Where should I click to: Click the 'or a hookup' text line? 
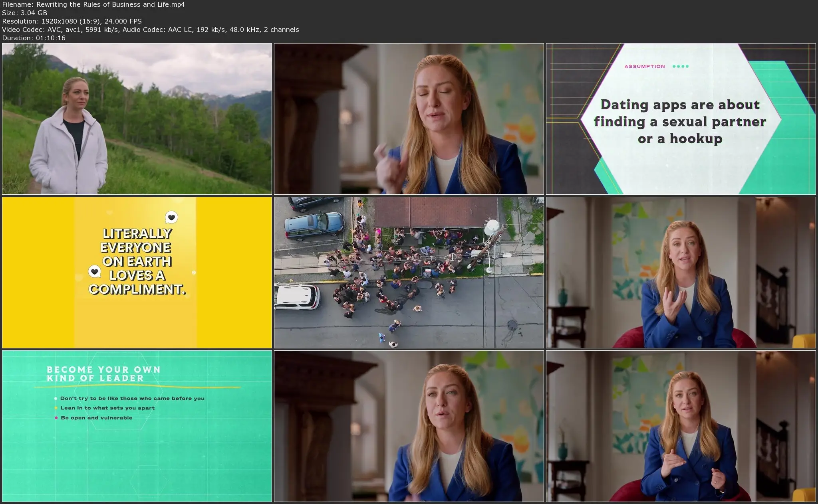point(680,139)
